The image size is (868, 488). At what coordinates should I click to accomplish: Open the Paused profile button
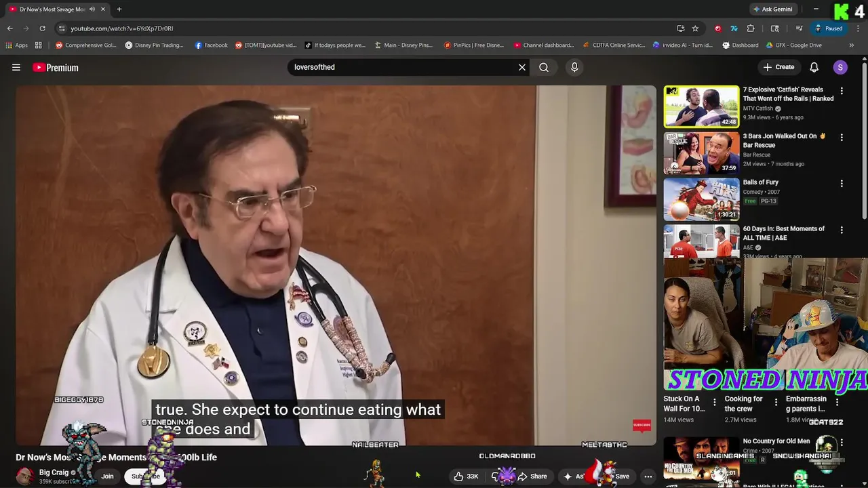point(829,28)
